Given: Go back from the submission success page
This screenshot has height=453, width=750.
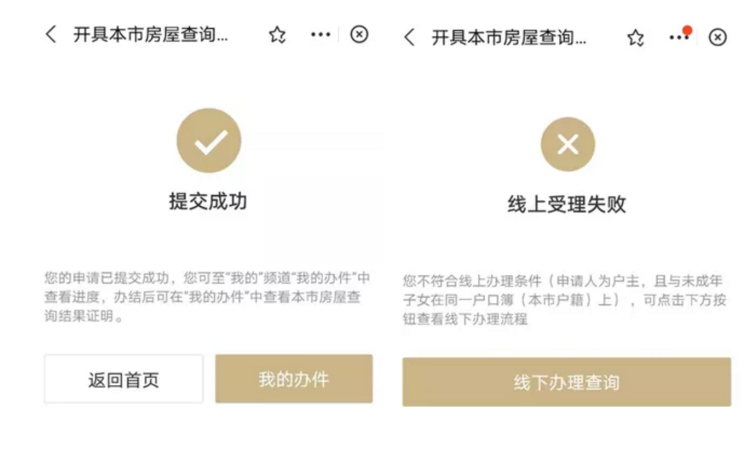Looking at the screenshot, I should tap(51, 35).
